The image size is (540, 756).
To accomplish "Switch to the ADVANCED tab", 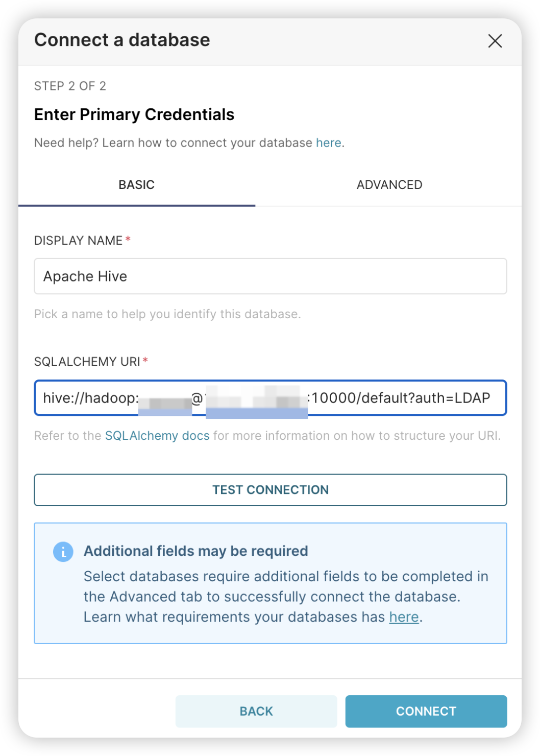I will pyautogui.click(x=389, y=185).
